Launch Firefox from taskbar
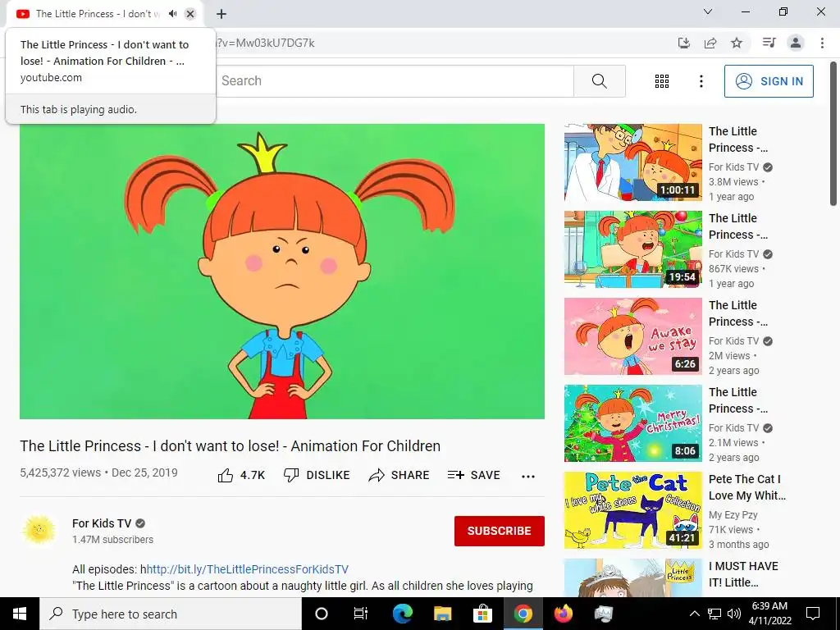 [564, 614]
